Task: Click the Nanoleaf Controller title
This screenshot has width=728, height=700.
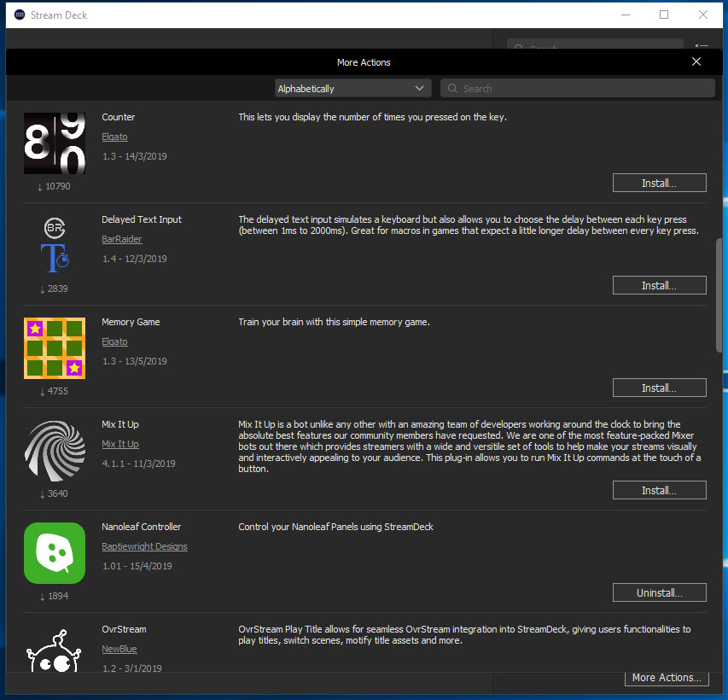Action: pos(141,527)
